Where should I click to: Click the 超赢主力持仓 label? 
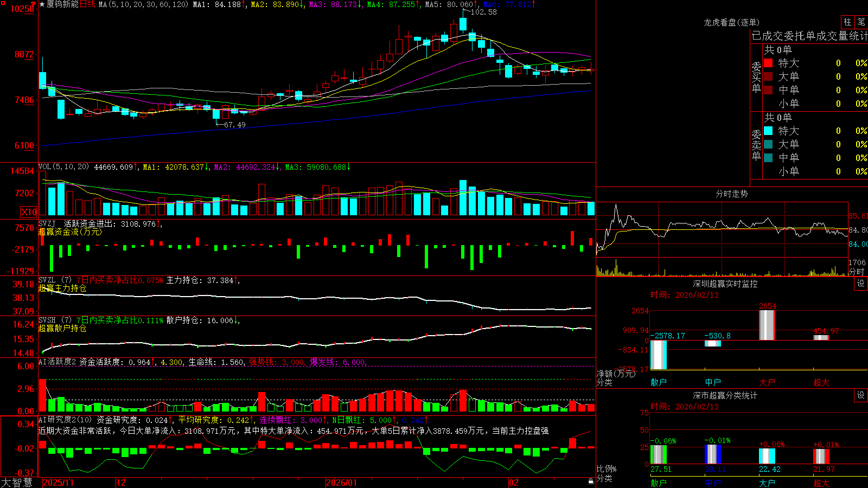tap(62, 288)
